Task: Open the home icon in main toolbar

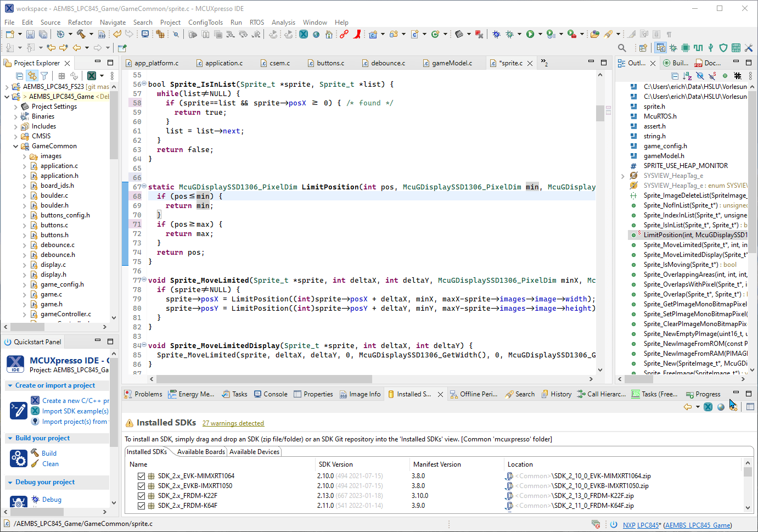Action: pos(329,34)
